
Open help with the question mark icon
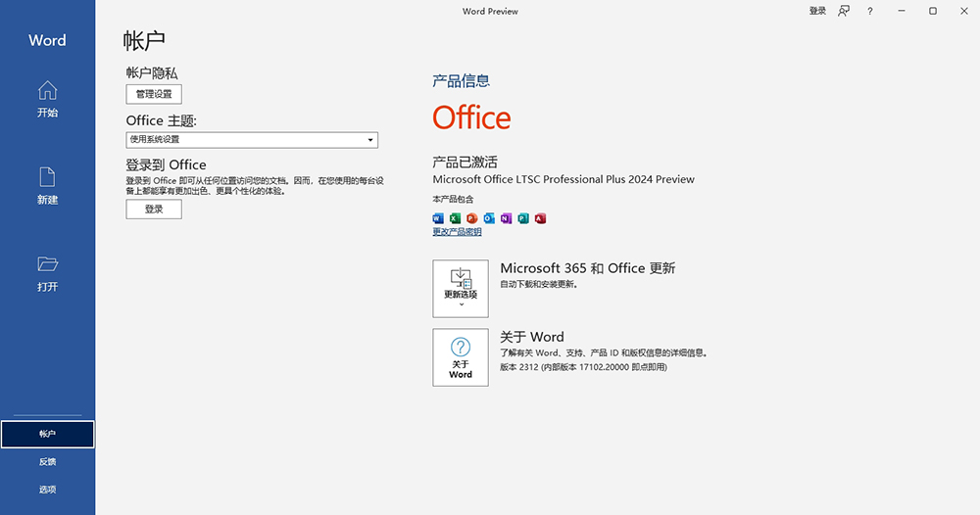[x=870, y=11]
